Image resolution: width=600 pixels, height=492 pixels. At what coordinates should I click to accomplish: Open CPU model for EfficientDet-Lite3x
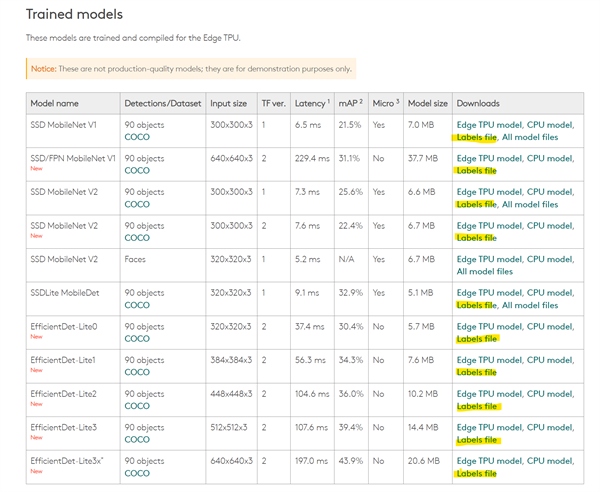[x=550, y=461]
